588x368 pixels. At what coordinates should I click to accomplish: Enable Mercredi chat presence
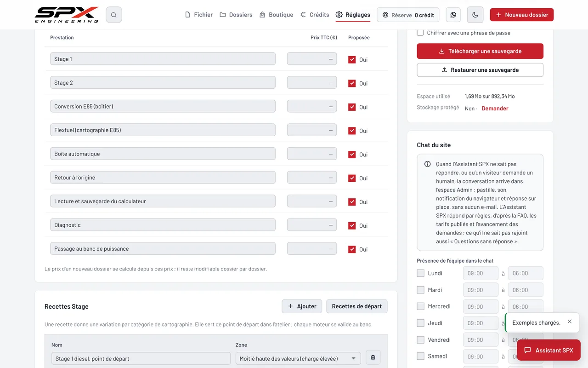(420, 306)
